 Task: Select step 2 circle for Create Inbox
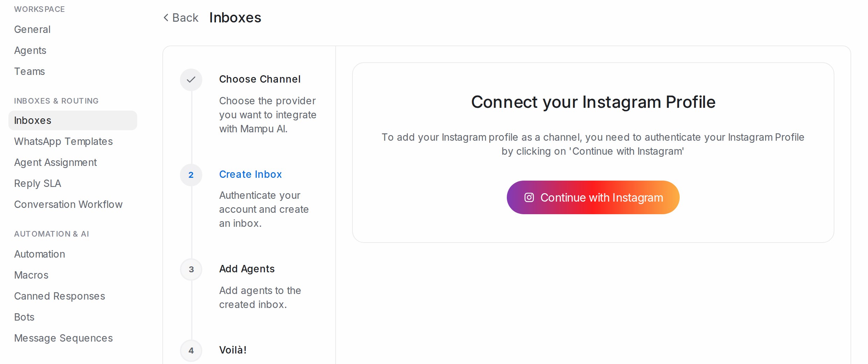(x=191, y=175)
